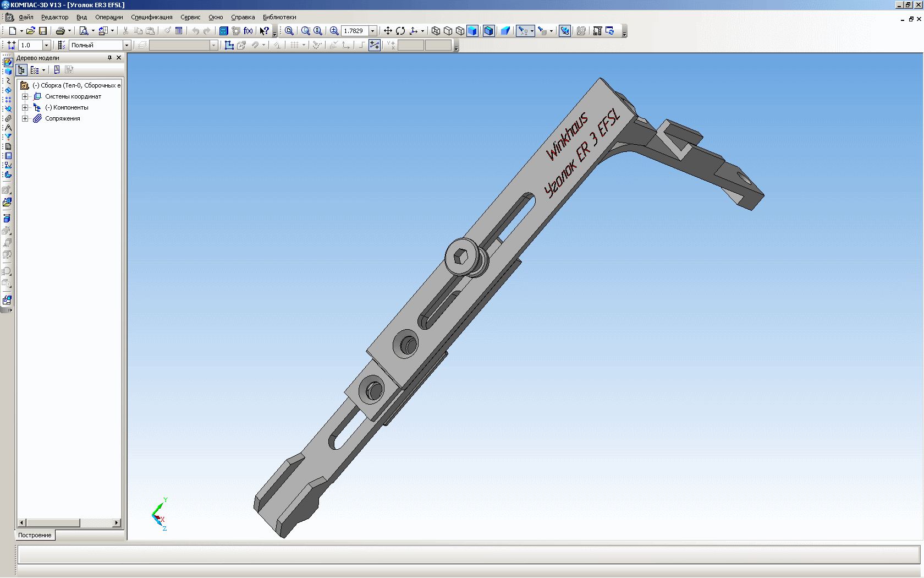
Task: Open the Library manager icon
Action: [224, 31]
